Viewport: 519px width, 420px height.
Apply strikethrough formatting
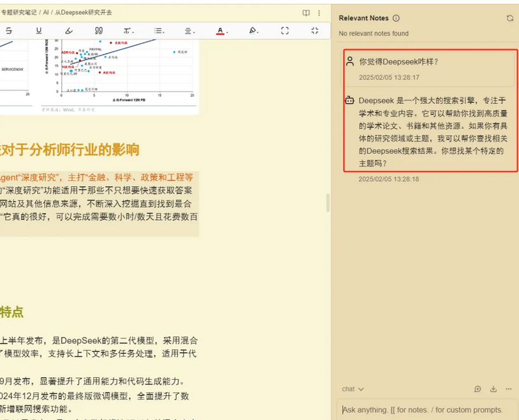point(9,30)
